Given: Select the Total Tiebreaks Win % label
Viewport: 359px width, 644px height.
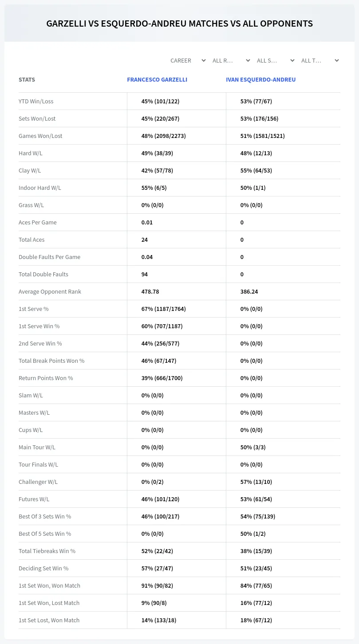Looking at the screenshot, I should tap(47, 551).
